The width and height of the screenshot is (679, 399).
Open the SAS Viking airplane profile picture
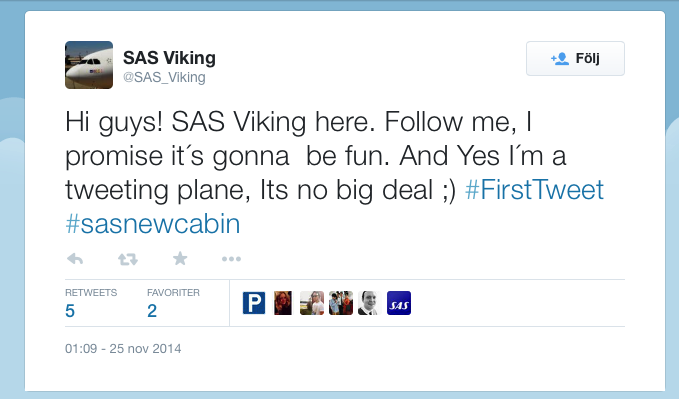click(89, 65)
